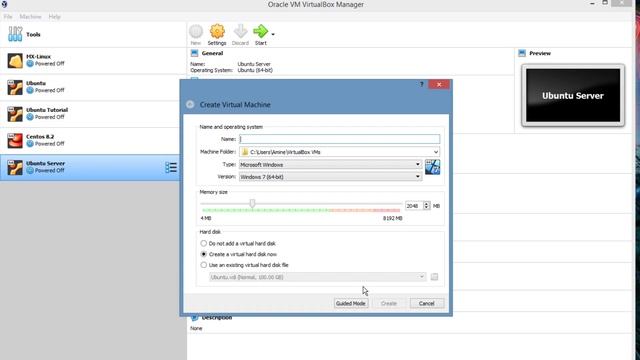640x360 pixels.
Task: Select the Ubuntu Tutorial machine icon
Action: click(15, 114)
